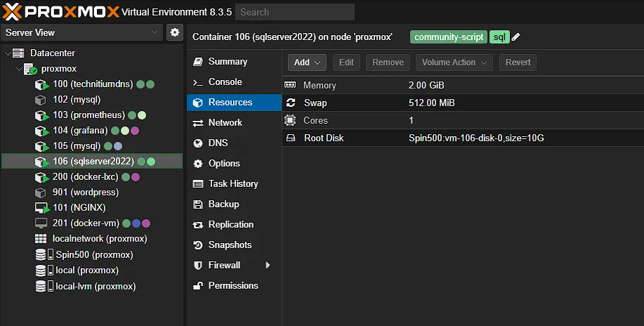The width and height of the screenshot is (644, 326).
Task: Click into the Search field
Action: pos(295,13)
